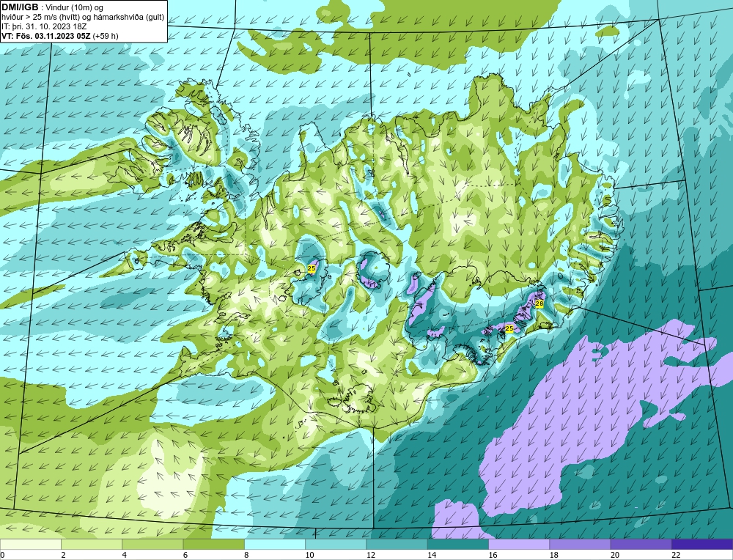Click the legend scale label '22'
This screenshot has height=560, width=733.
(x=676, y=555)
